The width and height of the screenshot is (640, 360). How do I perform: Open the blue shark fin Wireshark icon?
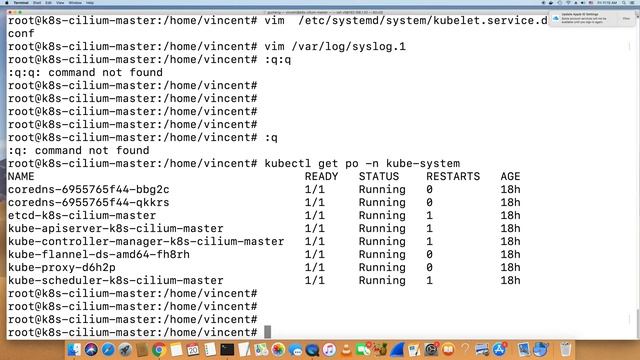tap(397, 349)
